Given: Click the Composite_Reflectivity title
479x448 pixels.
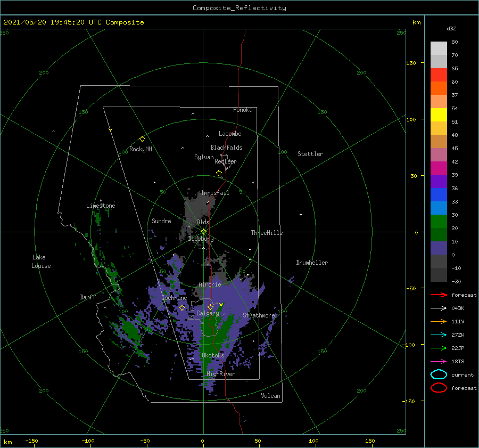Looking at the screenshot, I should click(x=240, y=8).
